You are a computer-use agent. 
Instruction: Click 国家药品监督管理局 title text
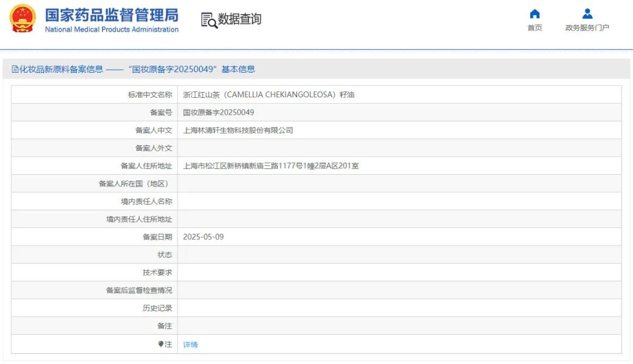(x=111, y=15)
